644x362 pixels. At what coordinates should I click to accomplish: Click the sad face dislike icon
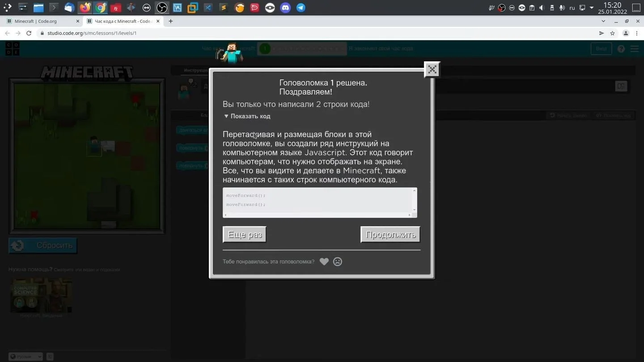coord(338,261)
